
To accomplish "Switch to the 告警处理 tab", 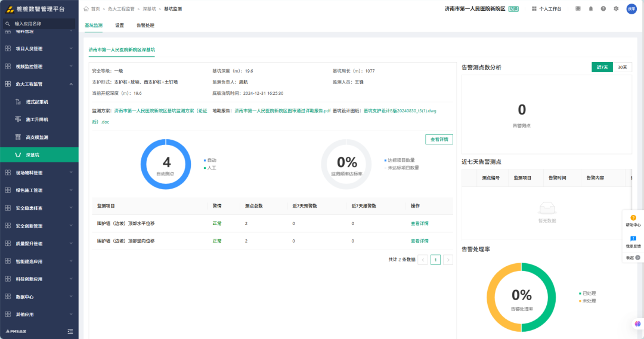I will tap(145, 26).
